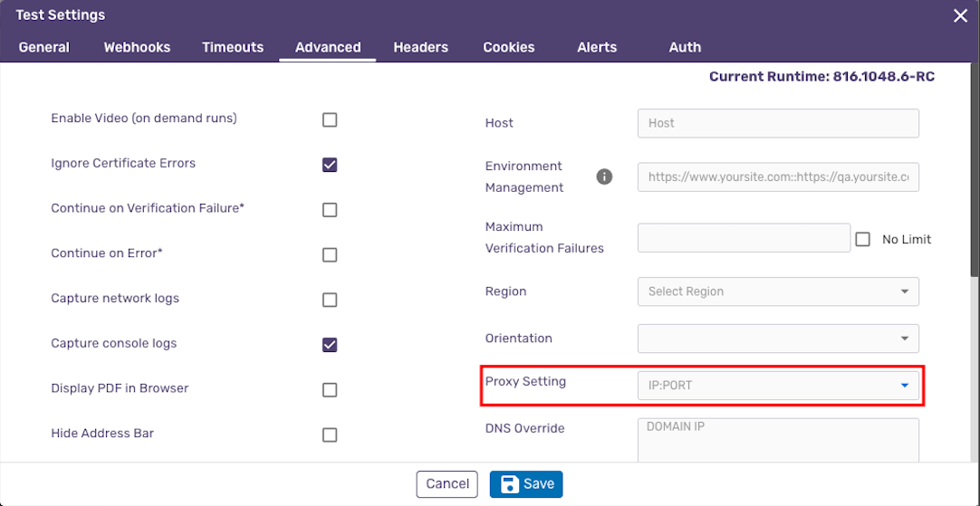Enable Video on demand runs checkbox
980x506 pixels.
click(330, 120)
